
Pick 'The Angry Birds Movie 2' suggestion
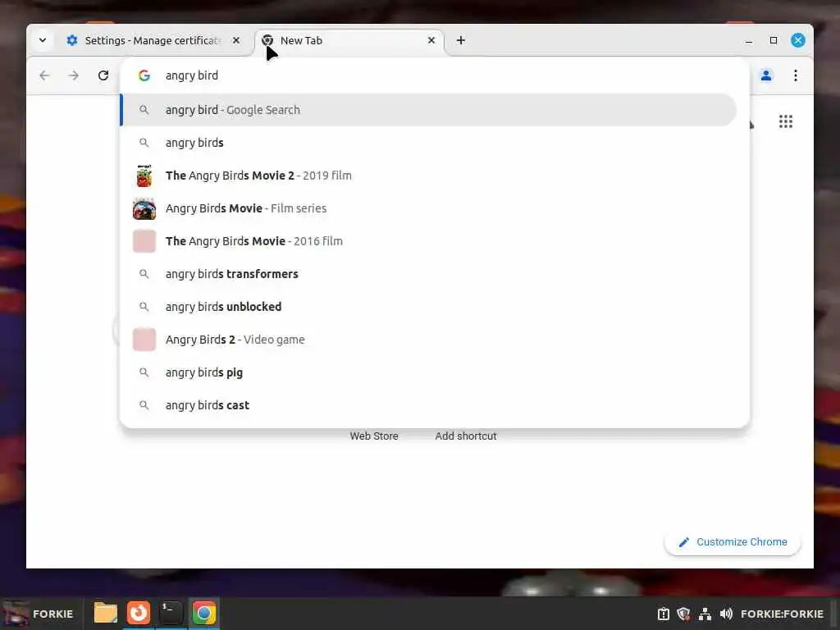[428, 176]
